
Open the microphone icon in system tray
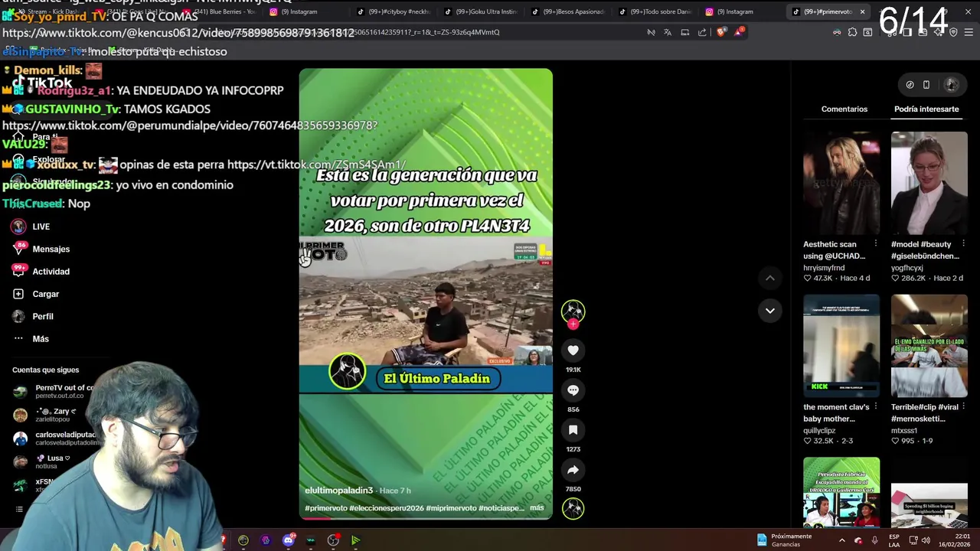874,540
